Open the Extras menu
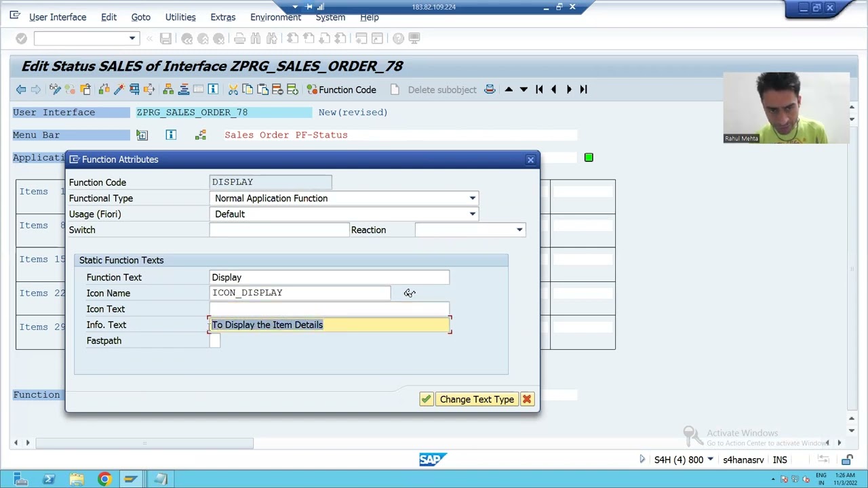This screenshot has width=868, height=488. [x=223, y=17]
